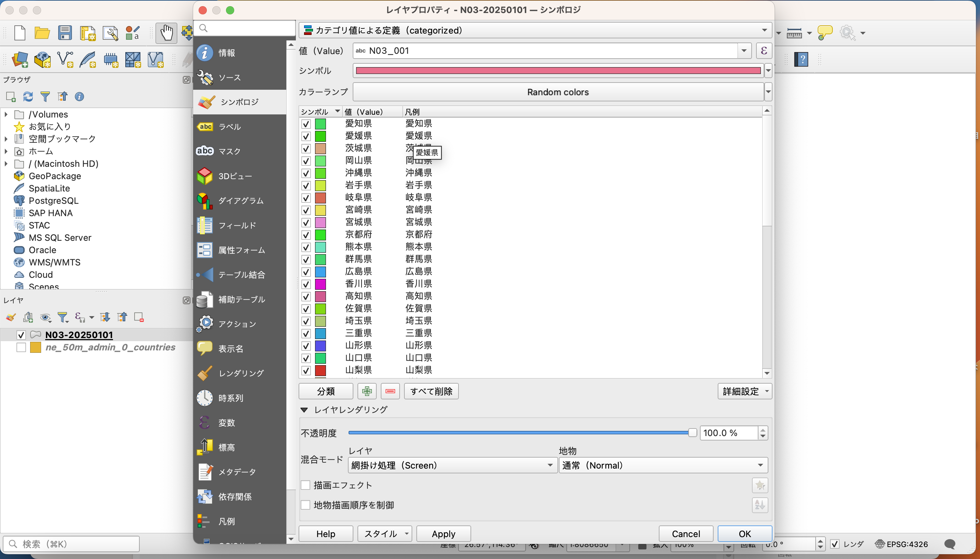Click the properties search input field

(249, 28)
